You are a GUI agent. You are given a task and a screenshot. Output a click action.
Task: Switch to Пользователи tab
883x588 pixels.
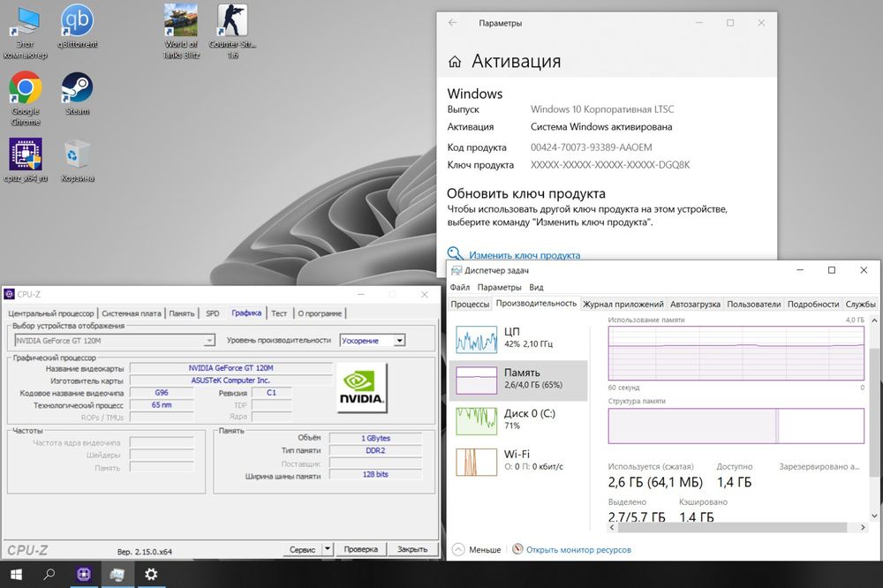[753, 304]
